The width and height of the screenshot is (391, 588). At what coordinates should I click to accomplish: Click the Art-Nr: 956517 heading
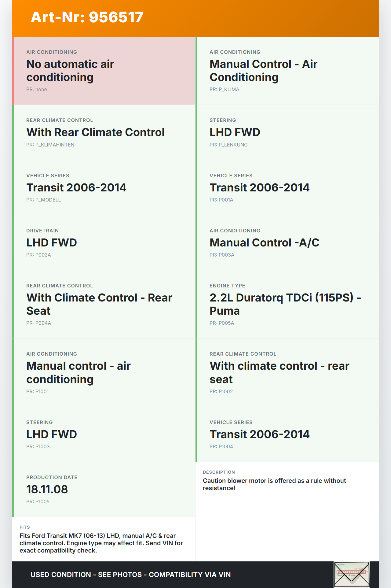click(x=87, y=17)
